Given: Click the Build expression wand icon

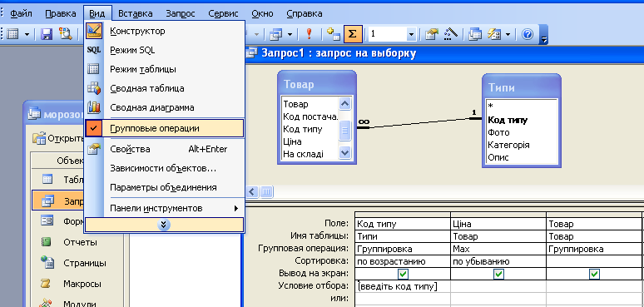Looking at the screenshot, I should pos(451,34).
